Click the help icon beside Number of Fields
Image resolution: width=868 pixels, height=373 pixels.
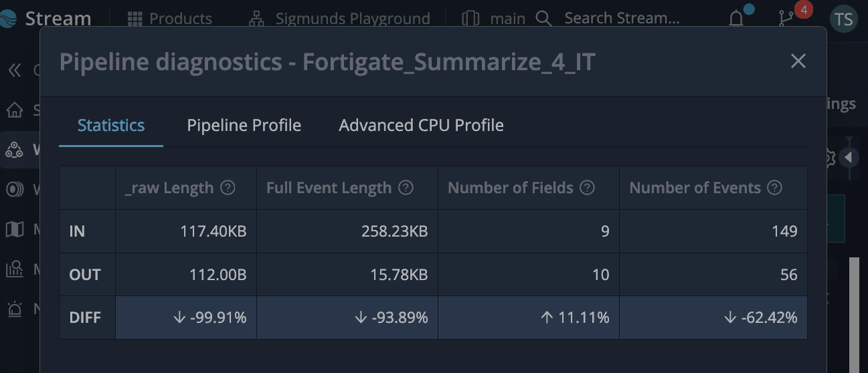tap(587, 188)
